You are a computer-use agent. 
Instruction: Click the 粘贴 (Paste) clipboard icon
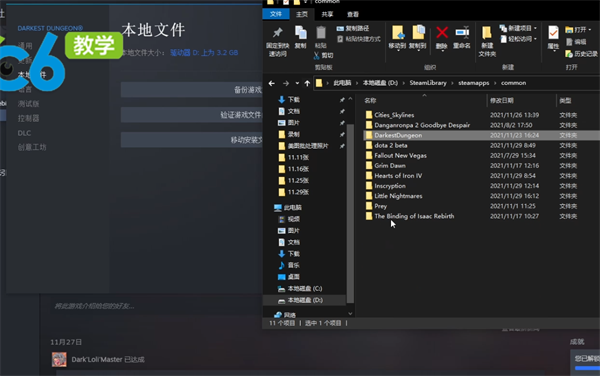point(321,33)
